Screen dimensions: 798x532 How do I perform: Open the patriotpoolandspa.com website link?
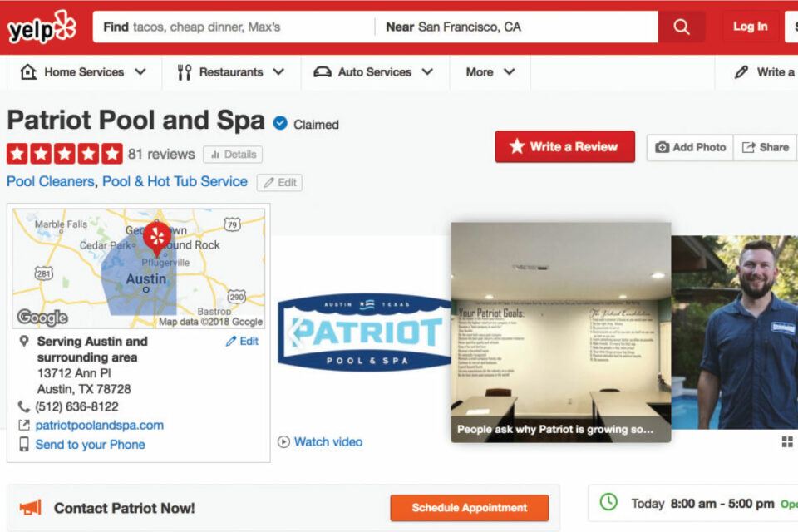point(99,425)
